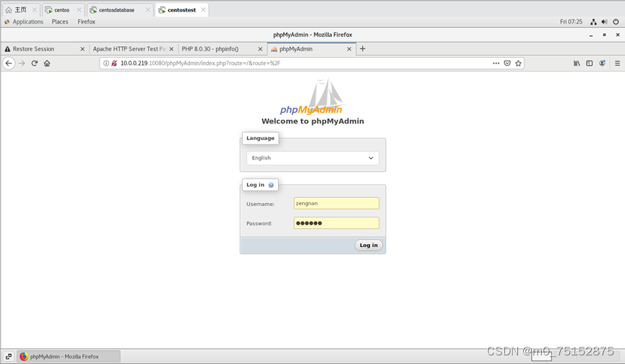The image size is (625, 364).
Task: Open the Applications menu
Action: 24,22
